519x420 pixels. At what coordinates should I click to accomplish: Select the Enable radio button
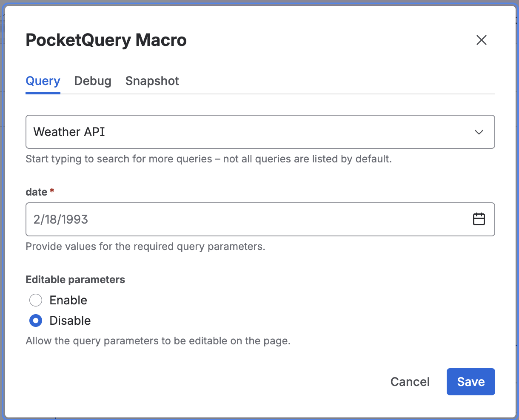click(x=36, y=300)
